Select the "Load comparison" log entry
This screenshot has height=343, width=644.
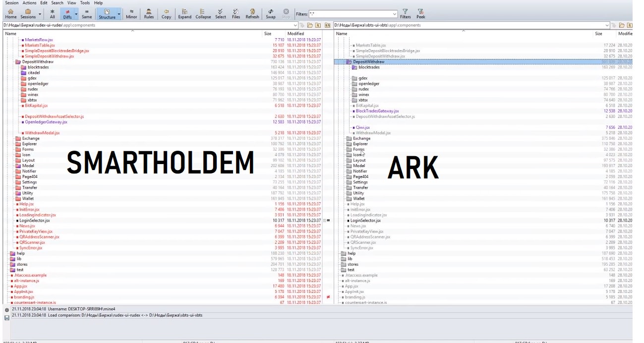(x=107, y=315)
